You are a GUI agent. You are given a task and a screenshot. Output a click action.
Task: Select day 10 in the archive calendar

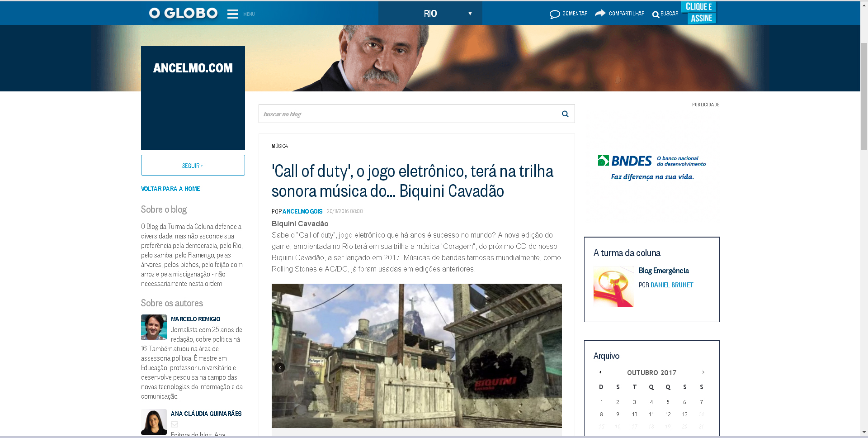tap(635, 414)
